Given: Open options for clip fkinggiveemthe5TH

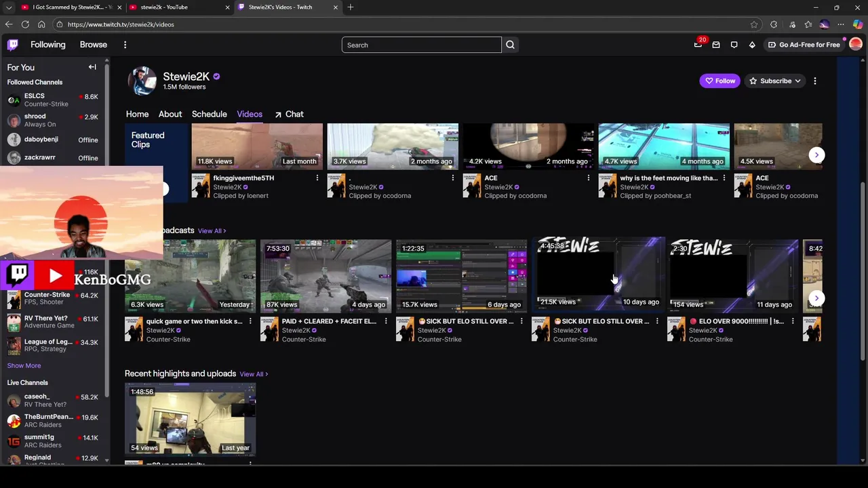Looking at the screenshot, I should 317,178.
